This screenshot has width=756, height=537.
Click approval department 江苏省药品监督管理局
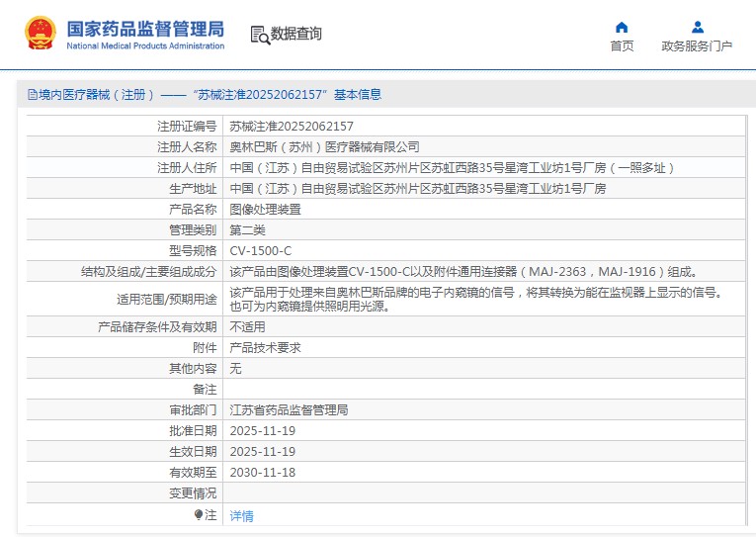pos(289,409)
